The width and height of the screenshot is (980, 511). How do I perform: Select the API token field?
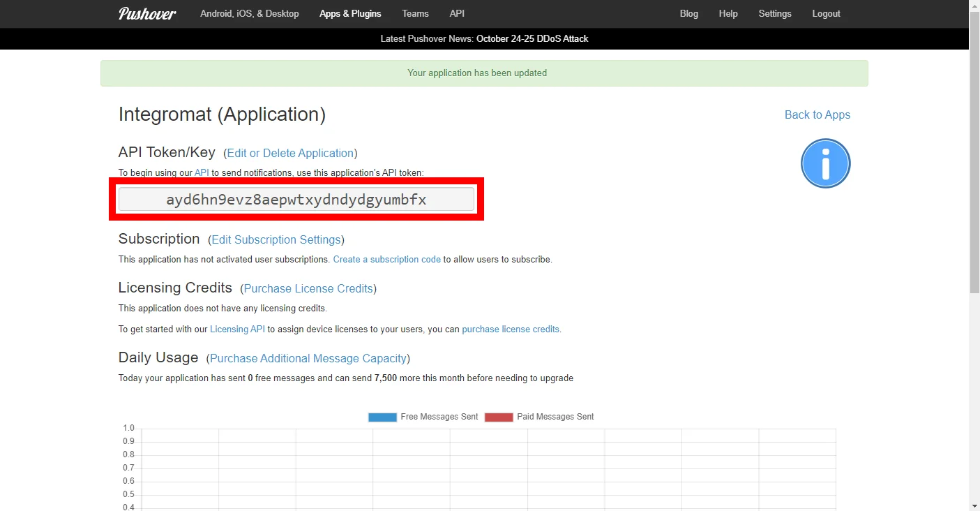(x=296, y=200)
